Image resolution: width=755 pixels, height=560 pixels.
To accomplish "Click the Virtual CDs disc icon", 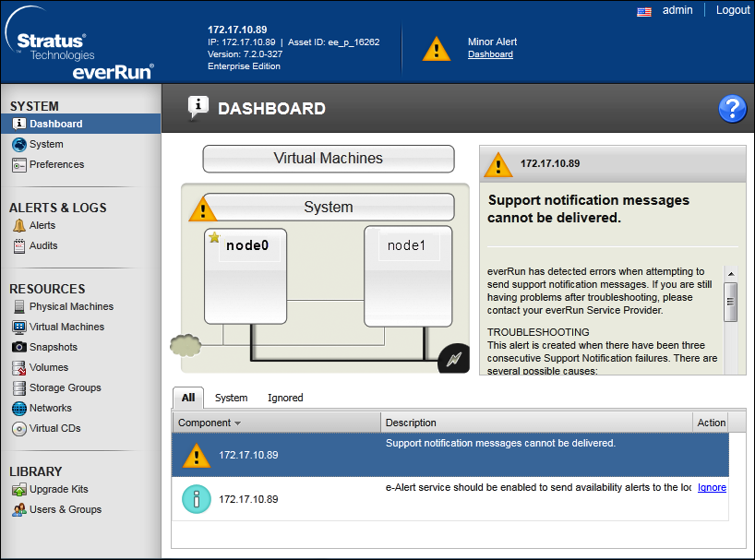I will coord(19,428).
